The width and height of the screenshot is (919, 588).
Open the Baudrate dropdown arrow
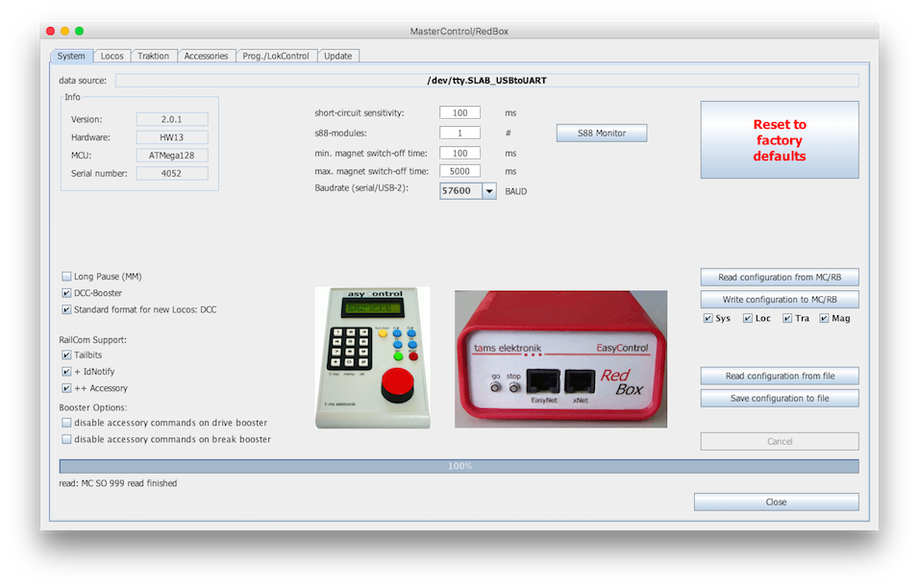[x=489, y=191]
